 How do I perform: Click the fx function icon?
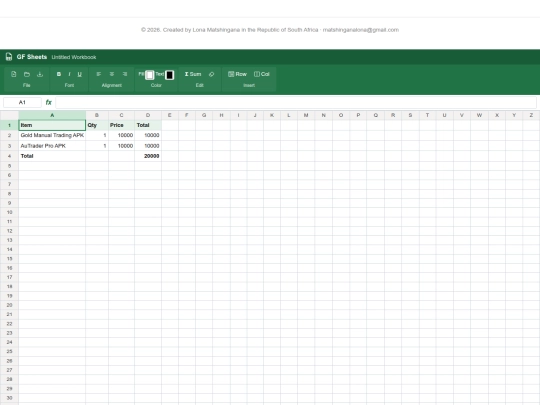point(49,102)
